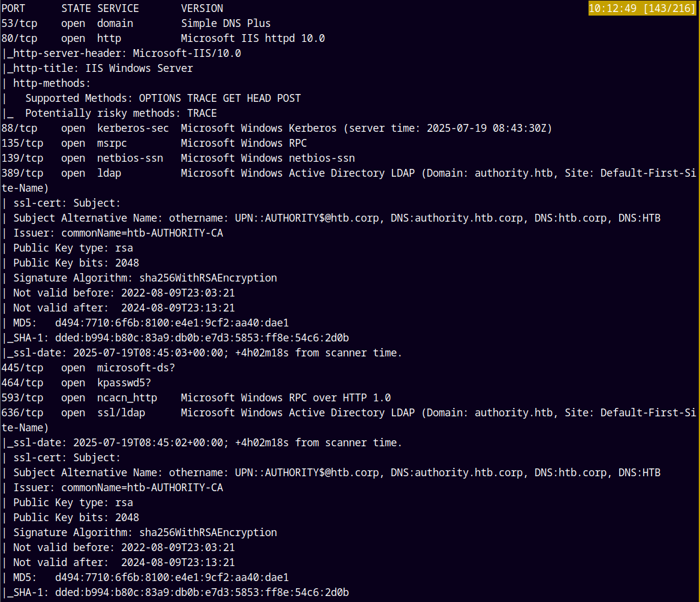
Task: Select 'http-server-header: Microsoft-IIS/10.0' line
Action: pos(122,53)
